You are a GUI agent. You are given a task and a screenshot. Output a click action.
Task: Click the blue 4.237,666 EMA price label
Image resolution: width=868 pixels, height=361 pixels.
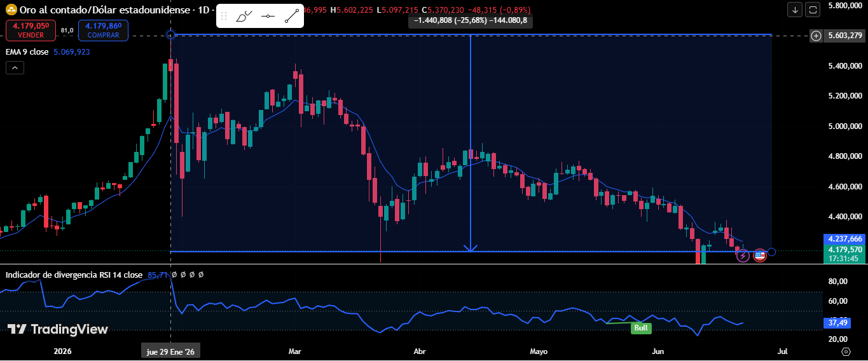point(843,239)
